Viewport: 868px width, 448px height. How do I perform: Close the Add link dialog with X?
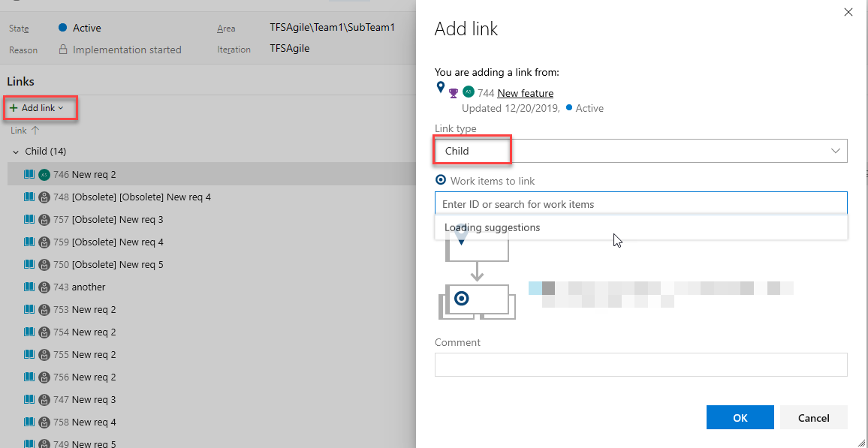coord(848,12)
